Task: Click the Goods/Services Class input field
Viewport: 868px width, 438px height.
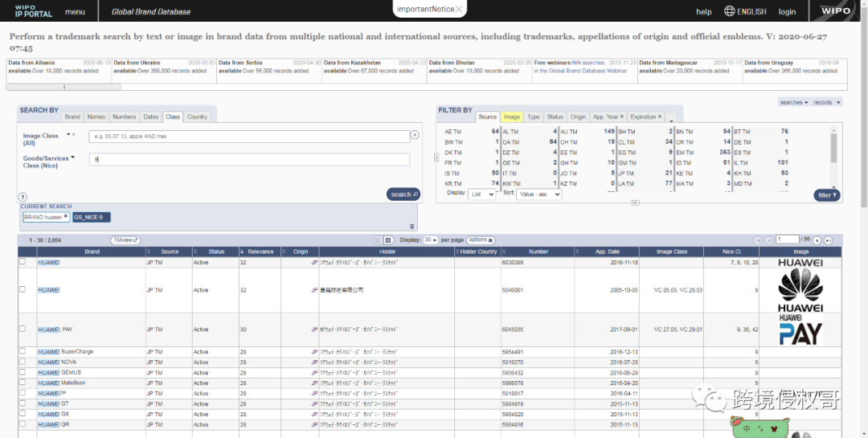Action: [250, 159]
